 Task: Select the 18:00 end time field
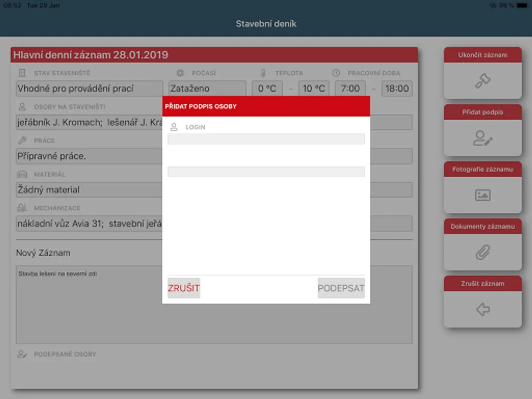click(x=397, y=88)
